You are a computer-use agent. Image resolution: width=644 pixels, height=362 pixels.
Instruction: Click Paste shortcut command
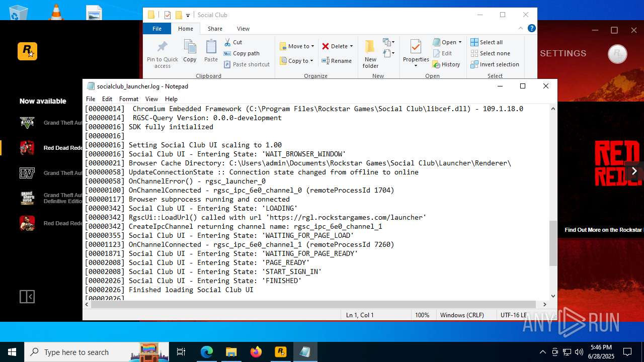[247, 64]
